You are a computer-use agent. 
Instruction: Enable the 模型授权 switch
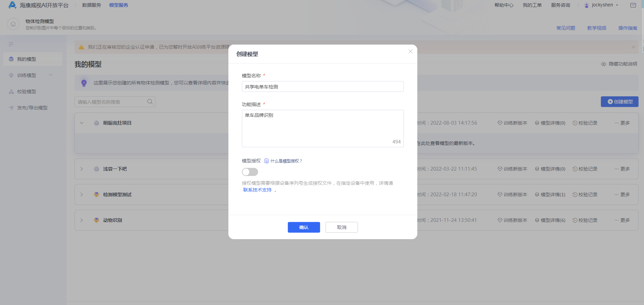point(250,172)
